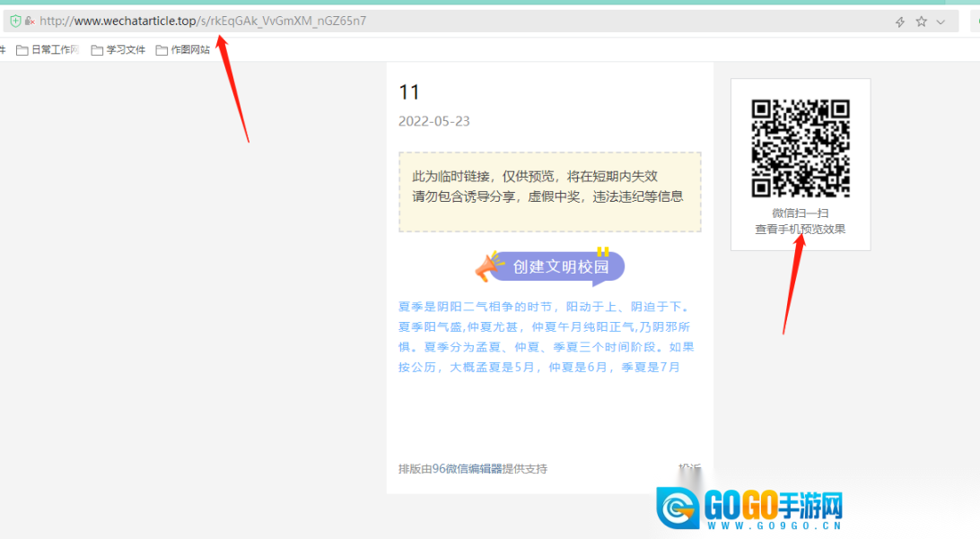The height and width of the screenshot is (539, 980).
Task: Click the 投诉 report link
Action: [x=689, y=468]
